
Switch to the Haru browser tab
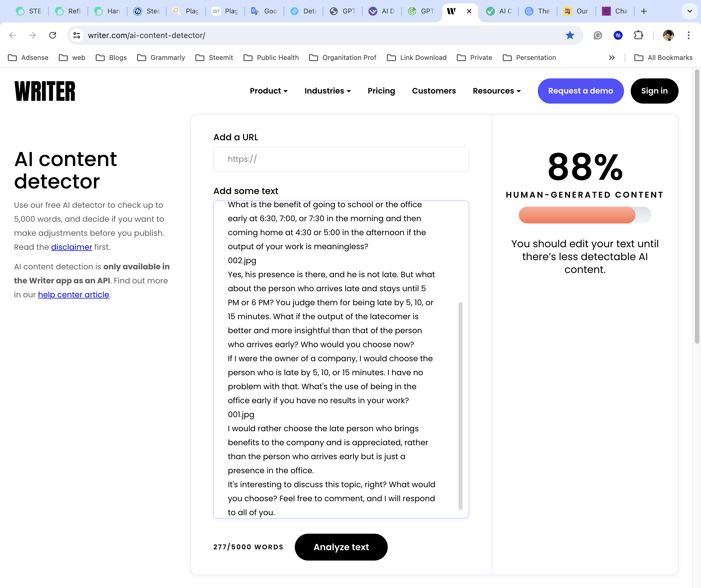tap(108, 11)
